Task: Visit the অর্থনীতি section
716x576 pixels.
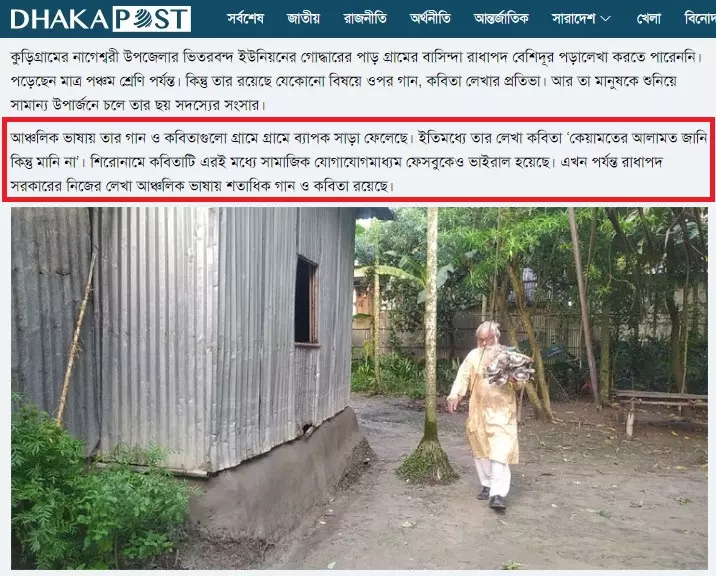Action: coord(430,18)
